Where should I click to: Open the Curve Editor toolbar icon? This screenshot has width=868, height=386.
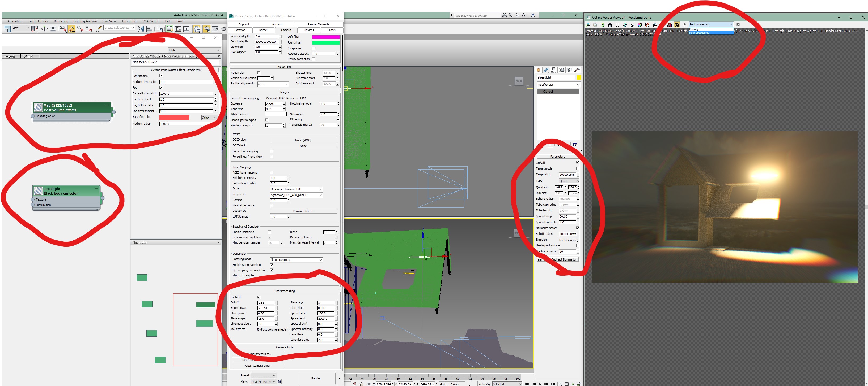pos(178,29)
